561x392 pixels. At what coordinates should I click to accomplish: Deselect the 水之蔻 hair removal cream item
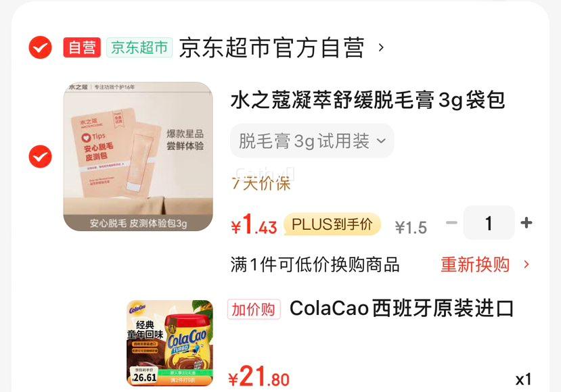(40, 157)
